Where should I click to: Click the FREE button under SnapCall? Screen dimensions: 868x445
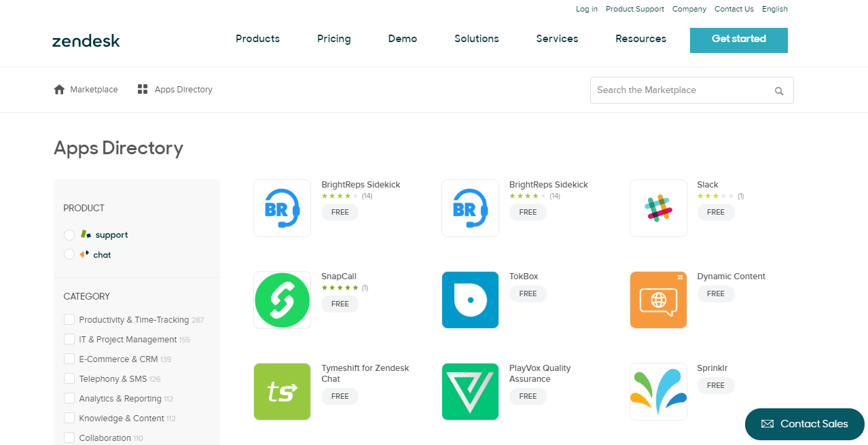tap(340, 304)
